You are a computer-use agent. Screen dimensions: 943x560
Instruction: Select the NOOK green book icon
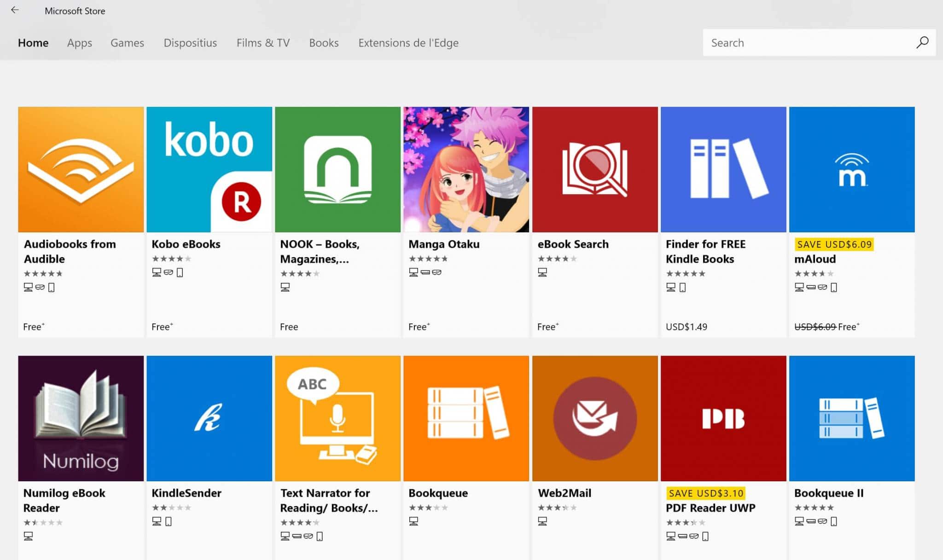(338, 169)
